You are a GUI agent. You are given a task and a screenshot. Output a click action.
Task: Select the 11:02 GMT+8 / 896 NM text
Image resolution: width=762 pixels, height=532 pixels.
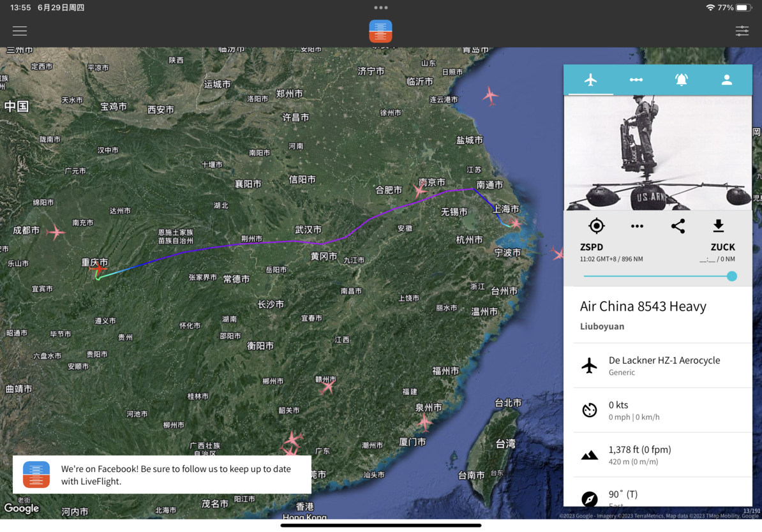[x=611, y=259]
